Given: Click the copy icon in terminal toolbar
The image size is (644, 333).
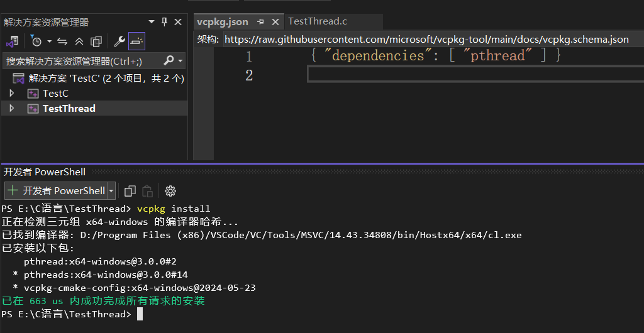Looking at the screenshot, I should click(130, 191).
